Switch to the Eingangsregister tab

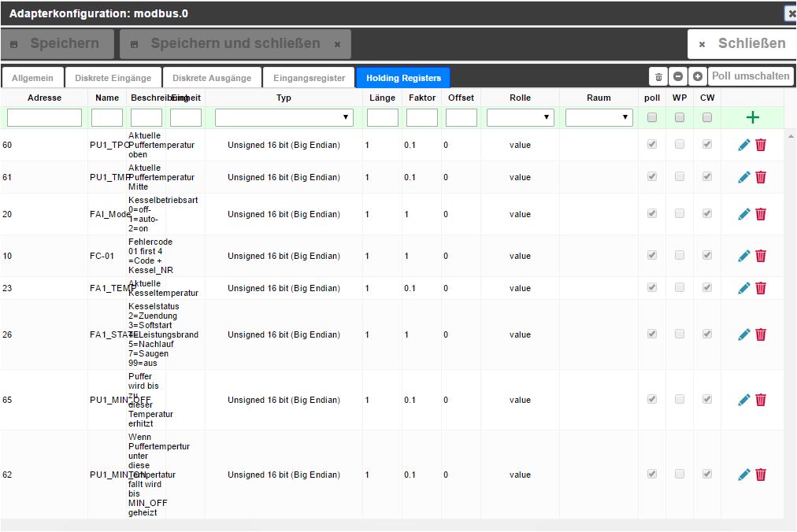pyautogui.click(x=309, y=78)
